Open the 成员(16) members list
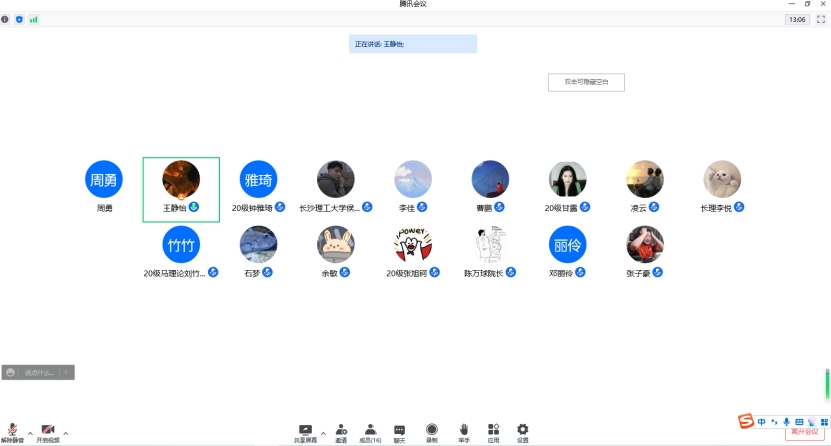The height and width of the screenshot is (446, 831). (370, 432)
